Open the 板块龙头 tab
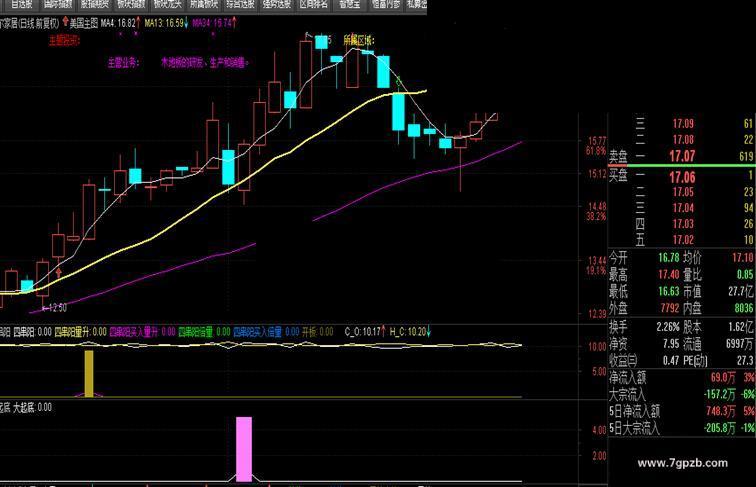This screenshot has width=756, height=487. point(167,4)
